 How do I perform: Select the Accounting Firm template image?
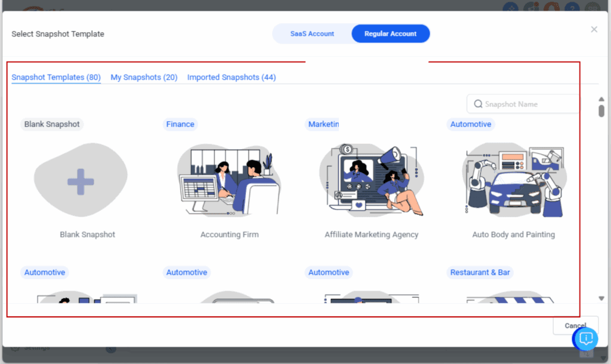(x=229, y=180)
